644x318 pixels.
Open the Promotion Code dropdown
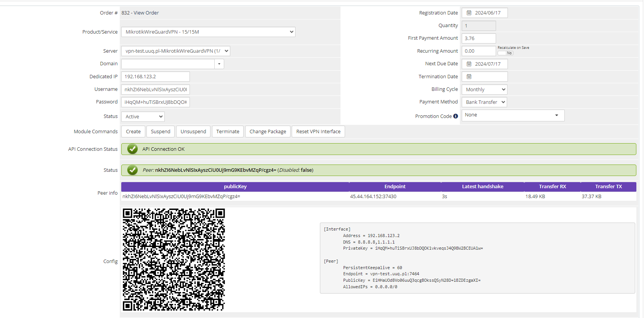[513, 115]
